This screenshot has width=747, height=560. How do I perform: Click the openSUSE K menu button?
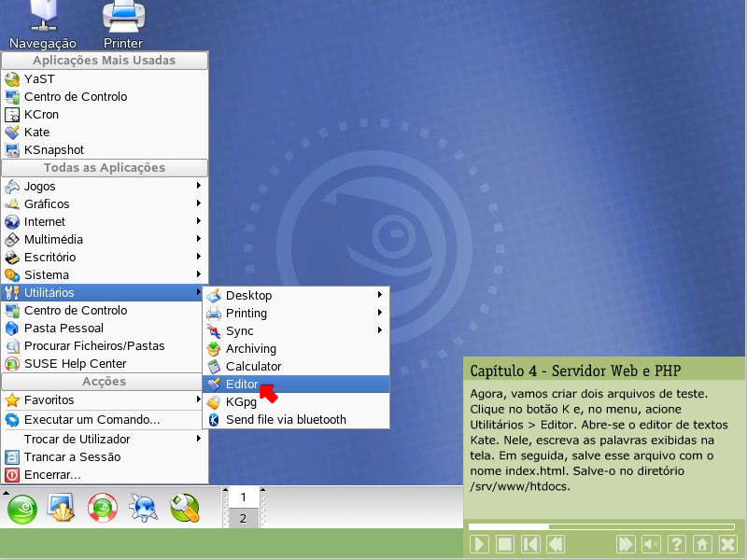click(x=22, y=508)
